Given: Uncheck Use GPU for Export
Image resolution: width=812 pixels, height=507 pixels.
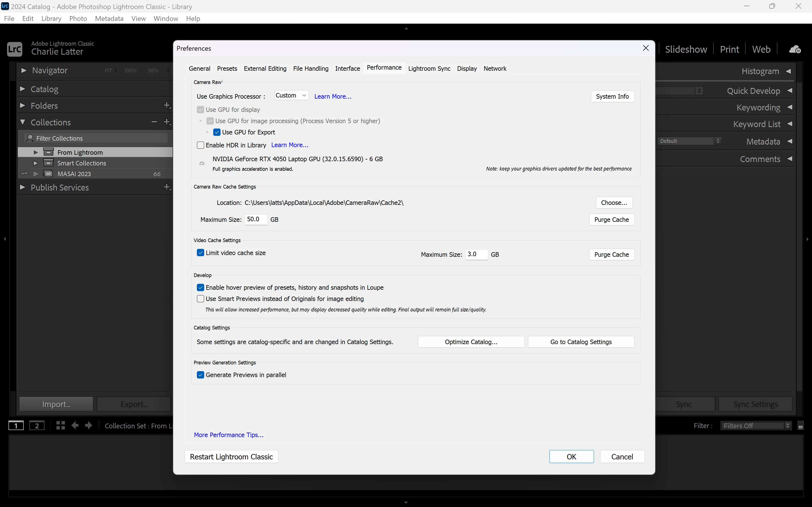Looking at the screenshot, I should (x=217, y=132).
